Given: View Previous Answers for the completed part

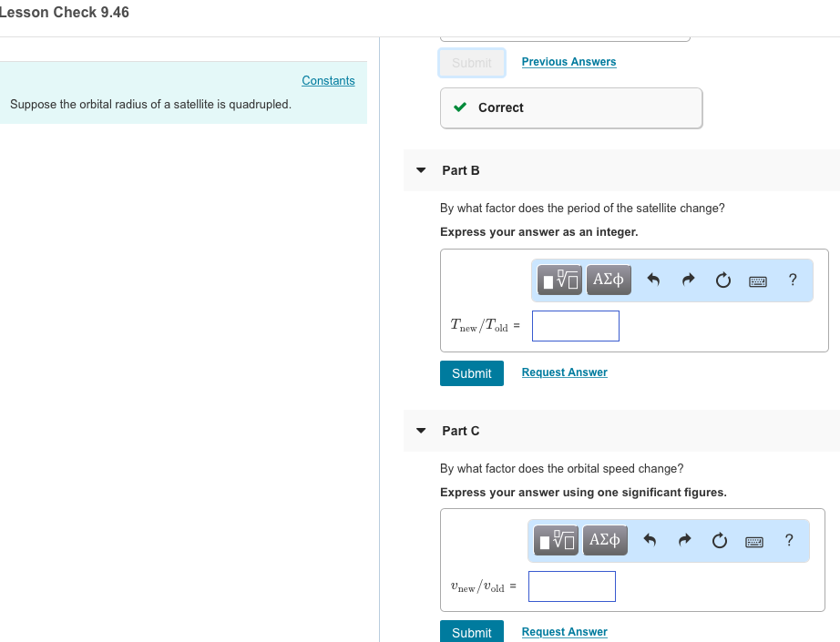Looking at the screenshot, I should pos(569,61).
